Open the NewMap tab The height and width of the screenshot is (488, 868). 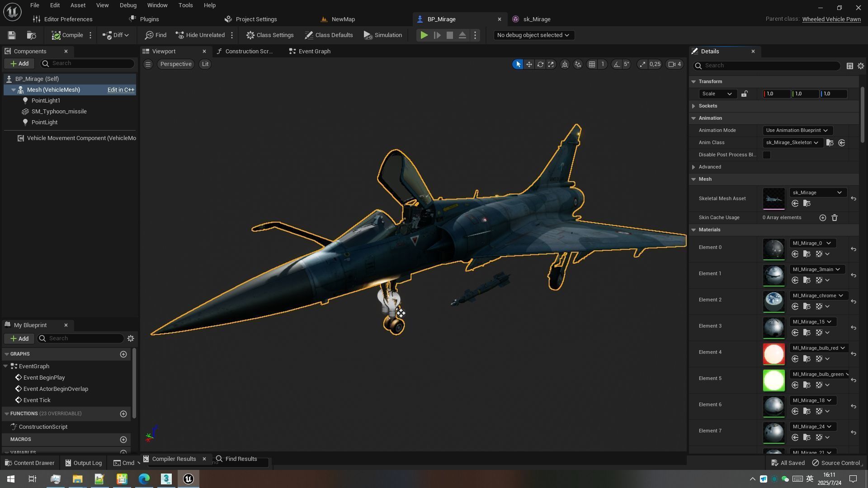(x=338, y=19)
